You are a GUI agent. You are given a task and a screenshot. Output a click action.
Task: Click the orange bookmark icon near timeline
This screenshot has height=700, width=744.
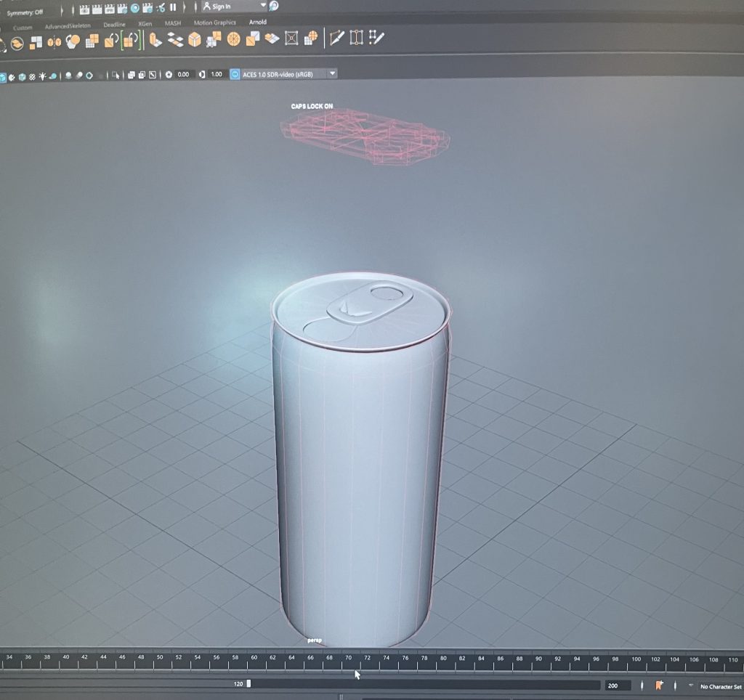tap(659, 685)
